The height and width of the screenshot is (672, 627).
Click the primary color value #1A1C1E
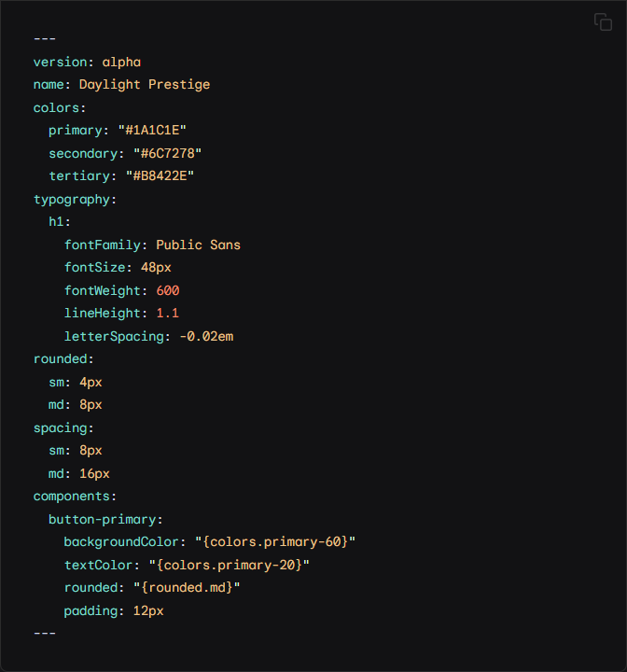coord(152,131)
